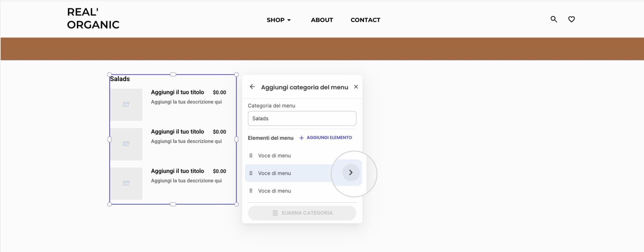Click AGGIUNGI ELEMENTO text button
This screenshot has width=644, height=252.
(329, 138)
